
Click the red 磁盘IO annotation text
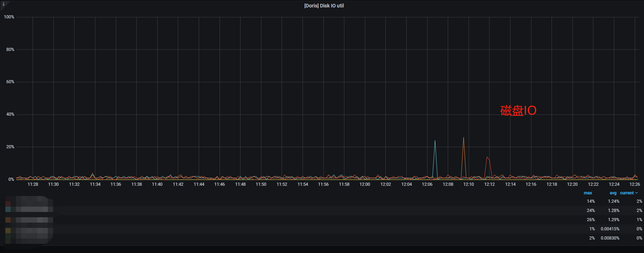(518, 111)
